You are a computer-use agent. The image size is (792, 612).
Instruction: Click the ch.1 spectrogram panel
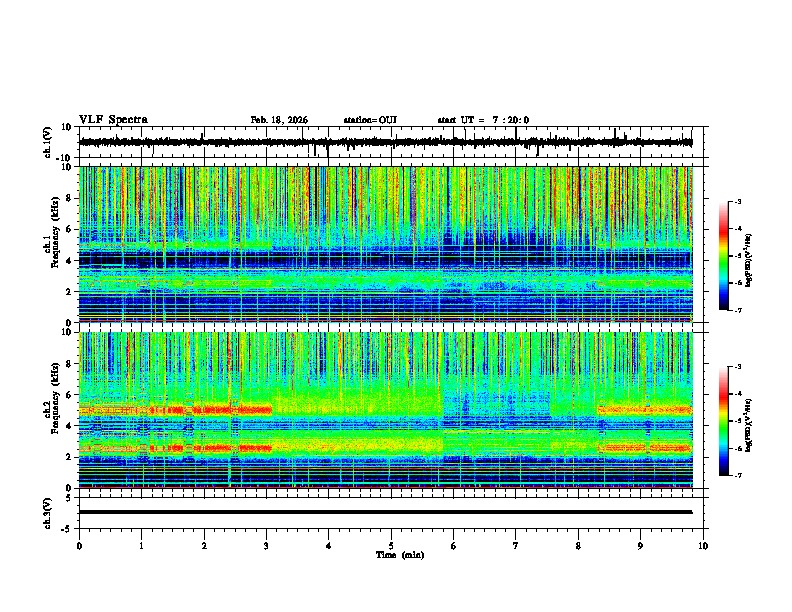[x=386, y=244]
